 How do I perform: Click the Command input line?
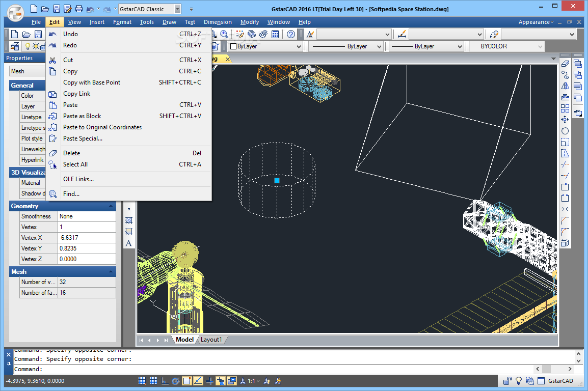274,369
